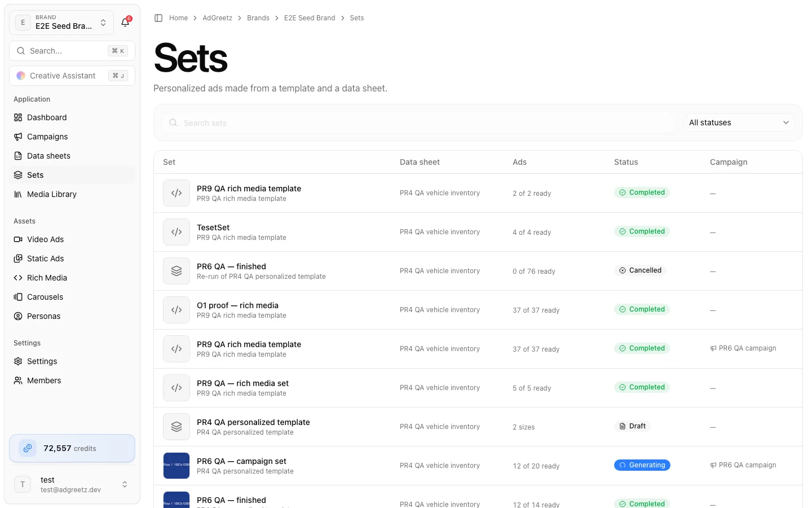Click Completed badge in TesetSet row
812x508 pixels.
click(642, 231)
